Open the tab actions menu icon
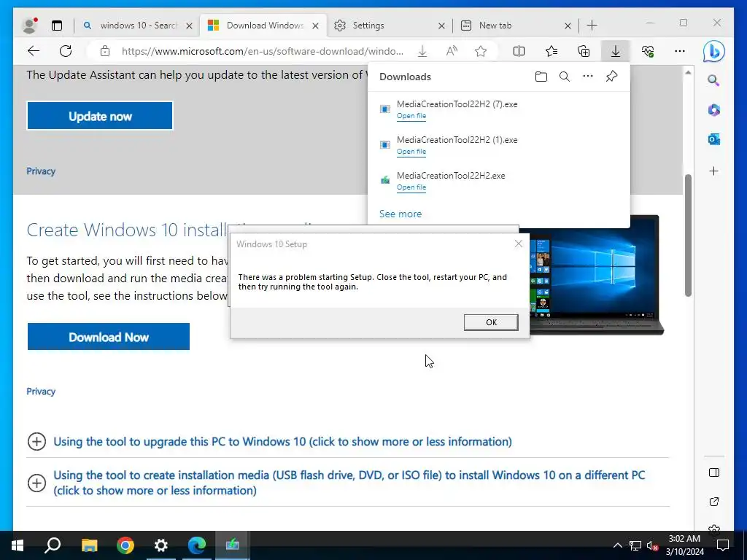This screenshot has width=747, height=560. coord(57,26)
